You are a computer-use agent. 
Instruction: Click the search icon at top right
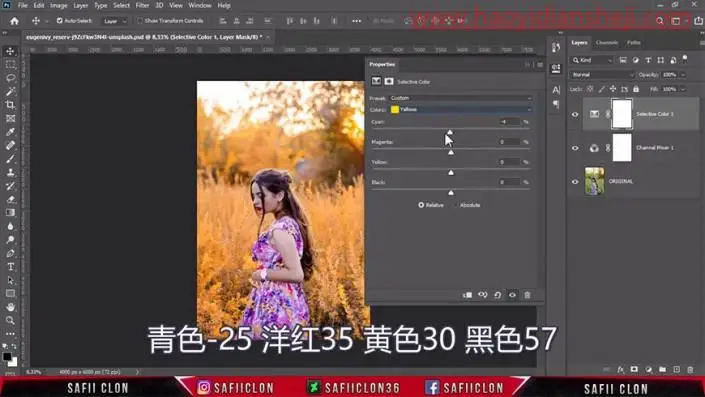point(660,21)
